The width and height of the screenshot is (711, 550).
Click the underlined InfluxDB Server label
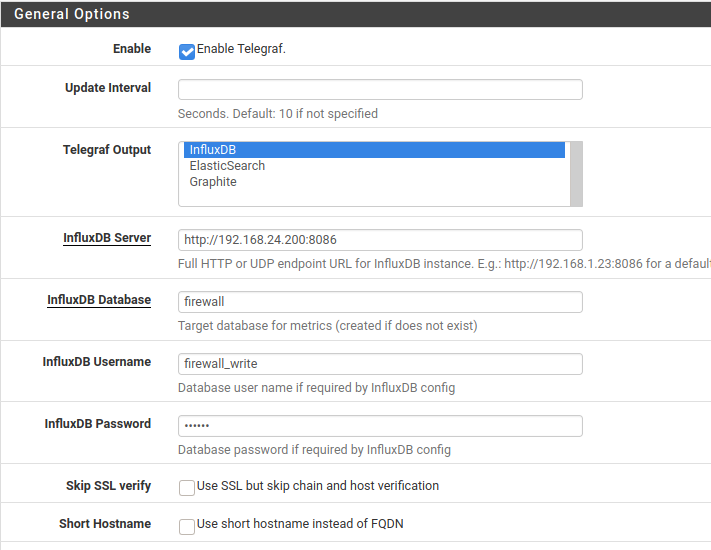click(x=107, y=238)
